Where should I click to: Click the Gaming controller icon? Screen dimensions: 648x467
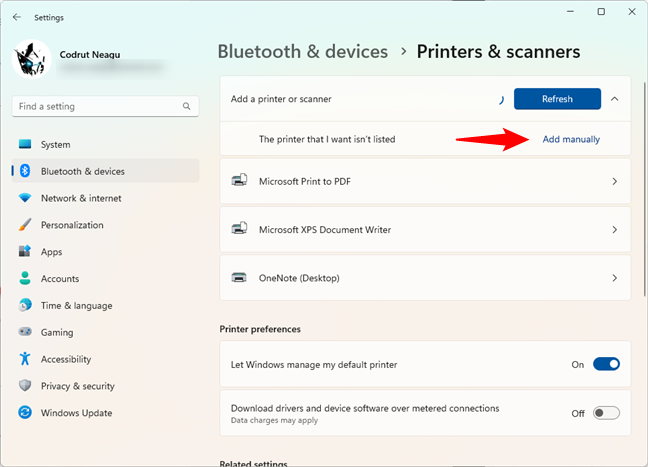coord(25,331)
